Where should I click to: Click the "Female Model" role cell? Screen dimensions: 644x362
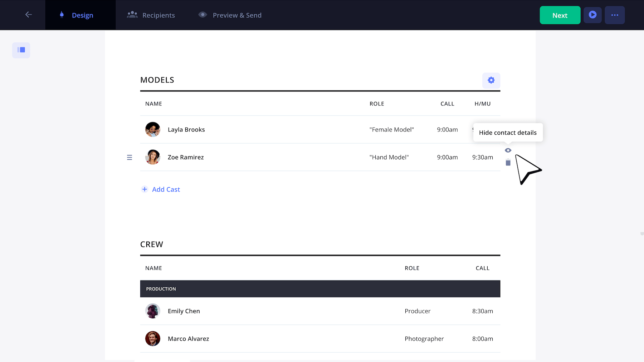(x=392, y=129)
